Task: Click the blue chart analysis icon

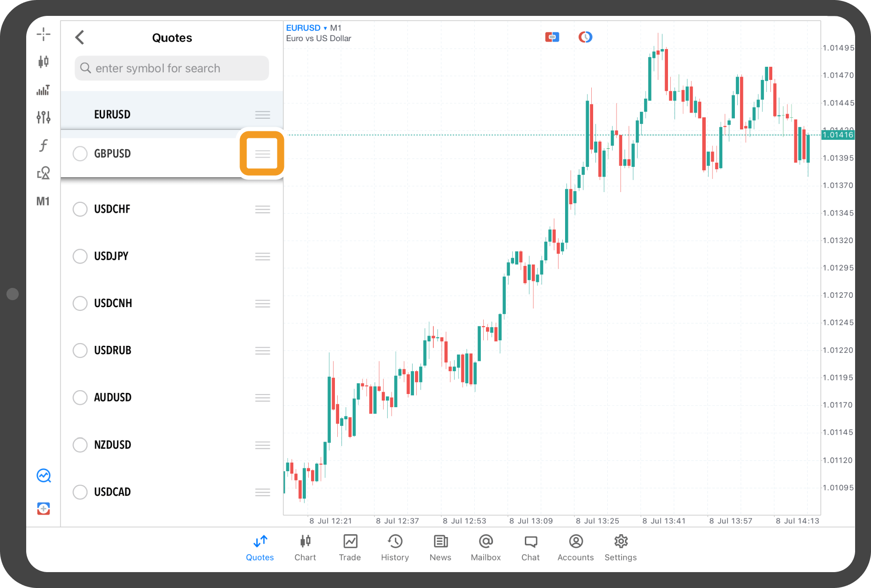Action: pyautogui.click(x=44, y=476)
